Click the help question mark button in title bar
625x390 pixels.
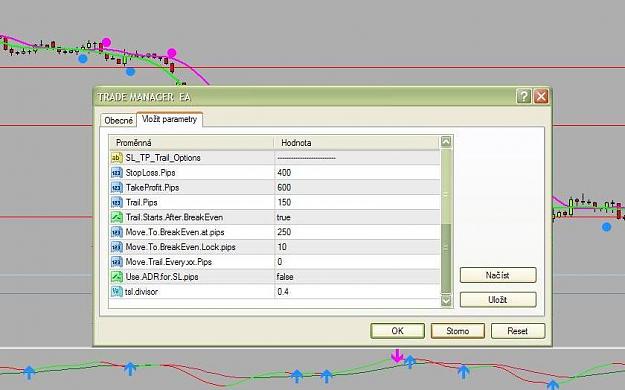(523, 96)
